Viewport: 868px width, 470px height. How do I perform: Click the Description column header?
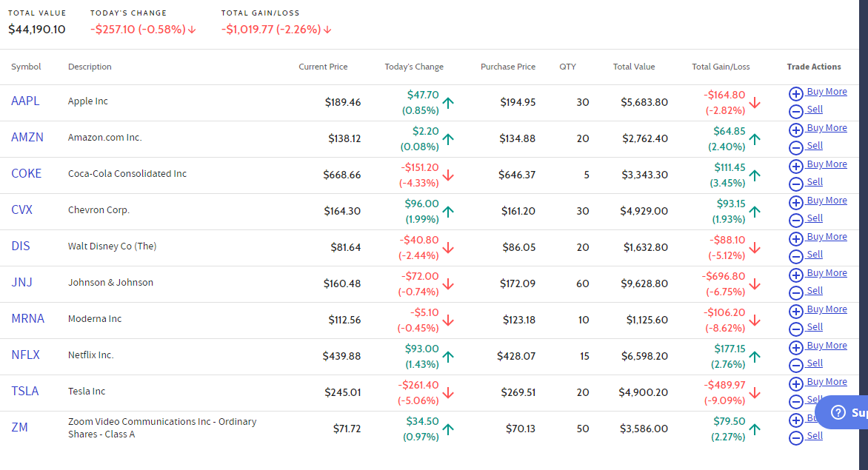click(90, 67)
